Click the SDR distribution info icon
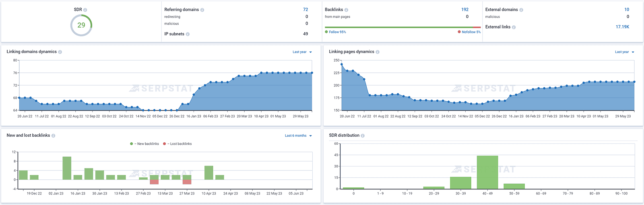 [363, 135]
